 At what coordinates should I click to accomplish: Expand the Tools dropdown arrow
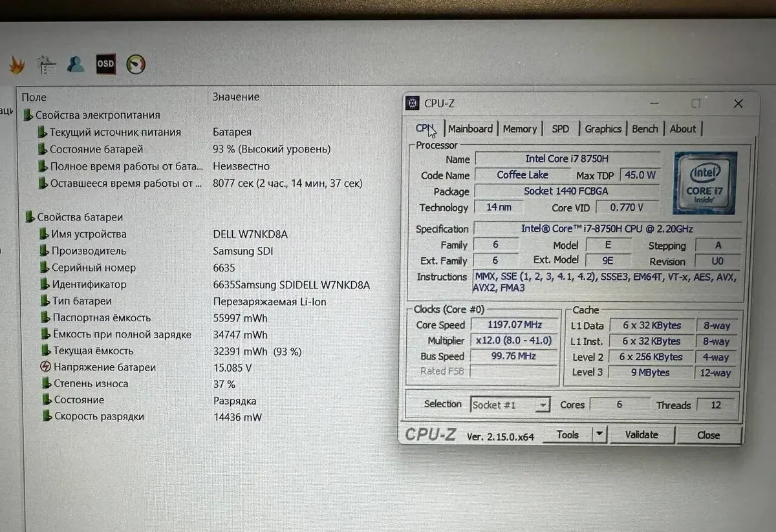tap(599, 434)
